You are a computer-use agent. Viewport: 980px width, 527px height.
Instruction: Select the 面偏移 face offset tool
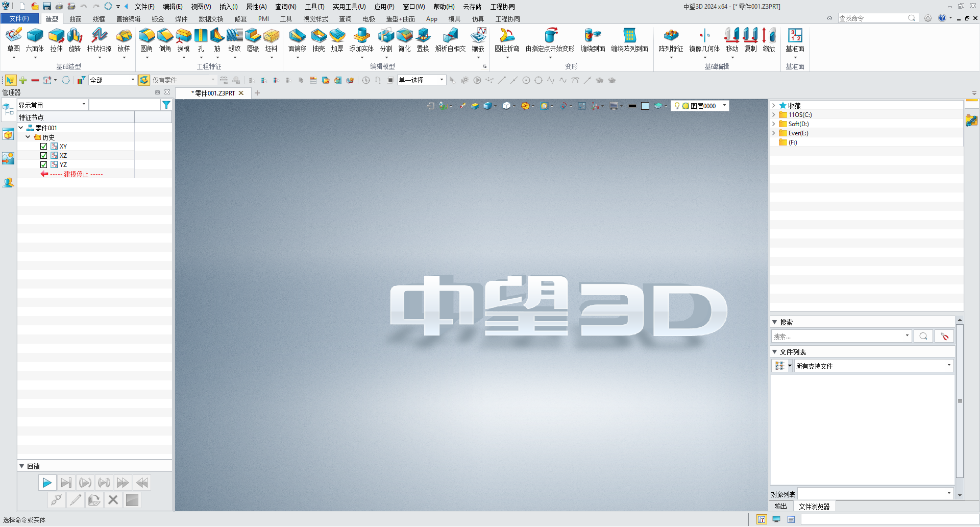click(297, 40)
